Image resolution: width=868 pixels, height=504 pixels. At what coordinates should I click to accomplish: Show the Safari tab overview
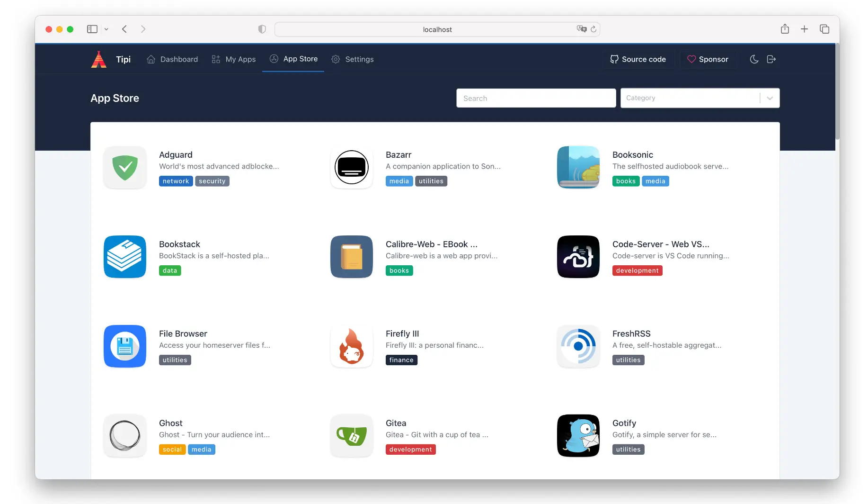click(824, 29)
